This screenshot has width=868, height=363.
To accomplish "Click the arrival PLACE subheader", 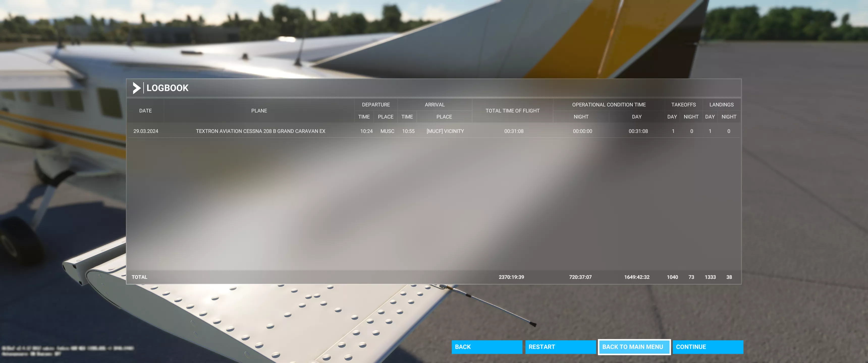I will 444,117.
